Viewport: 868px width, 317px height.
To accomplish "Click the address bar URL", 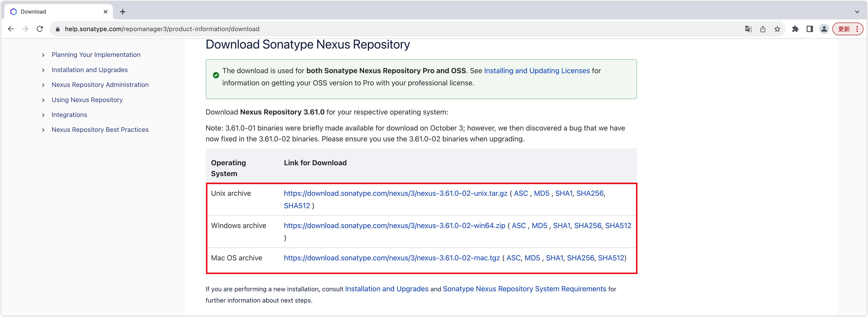I will pos(162,29).
